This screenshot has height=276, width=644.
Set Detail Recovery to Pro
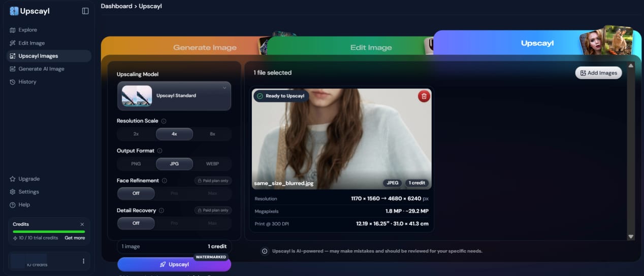click(174, 223)
